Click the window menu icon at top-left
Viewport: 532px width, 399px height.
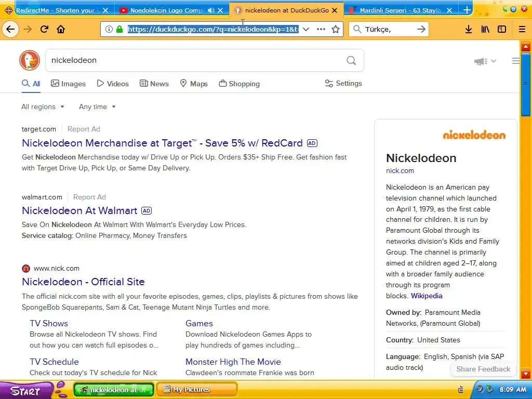pyautogui.click(x=8, y=10)
